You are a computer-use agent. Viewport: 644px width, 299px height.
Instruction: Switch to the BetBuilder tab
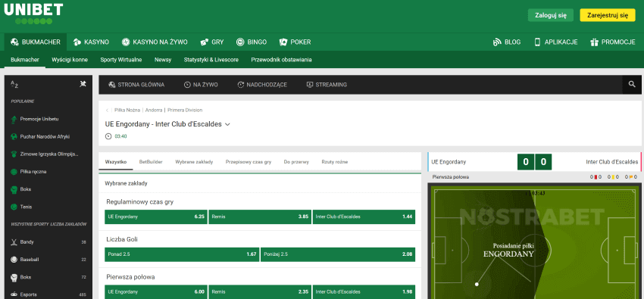[x=151, y=162]
